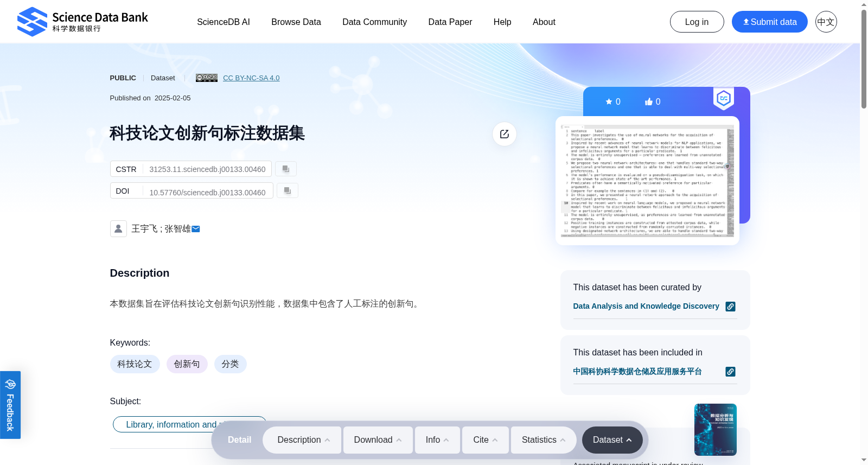Click the published date 2025-02-05

click(173, 98)
